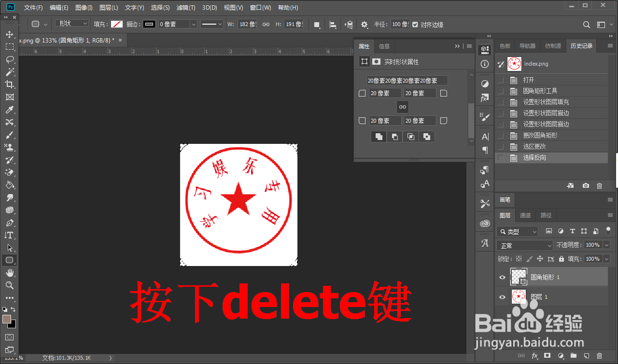Screen dimensions: 618x364
Task: Open Layers panel flyout menu
Action: [x=610, y=215]
